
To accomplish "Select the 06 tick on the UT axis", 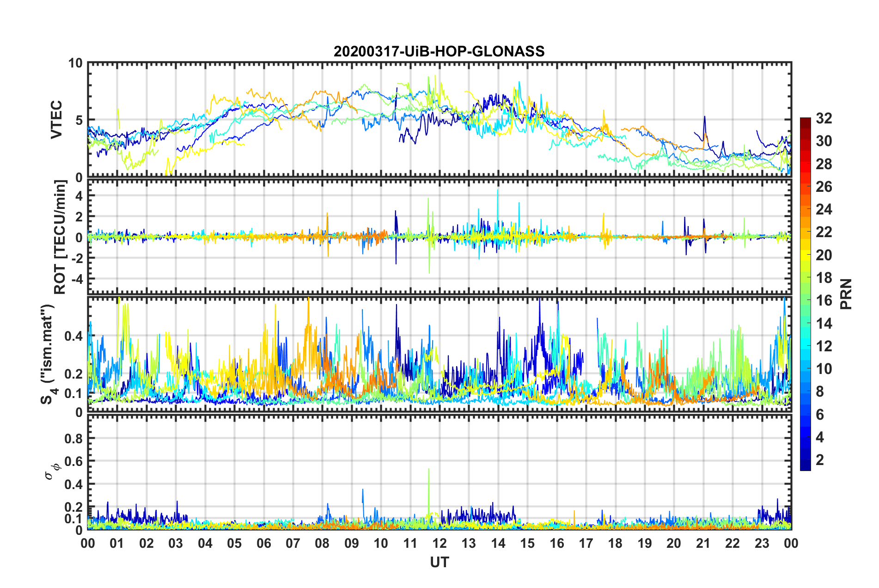I will pyautogui.click(x=264, y=543).
